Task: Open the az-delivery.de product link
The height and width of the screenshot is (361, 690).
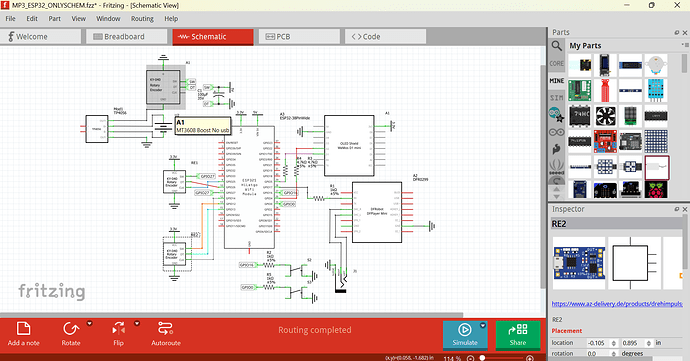Action: (617, 304)
